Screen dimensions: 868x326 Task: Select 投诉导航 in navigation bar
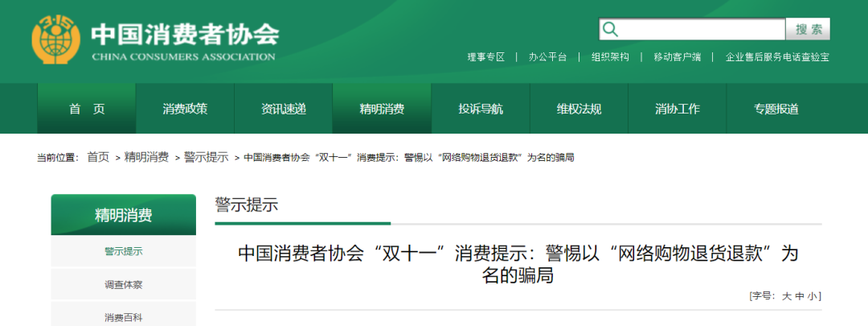(481, 109)
